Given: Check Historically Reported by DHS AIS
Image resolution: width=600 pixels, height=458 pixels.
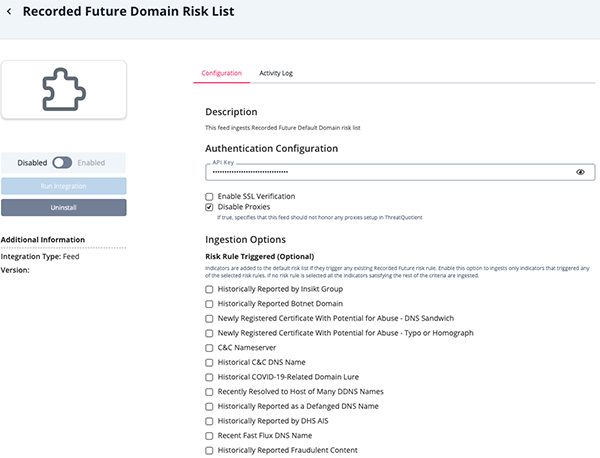Looking at the screenshot, I should coord(209,421).
